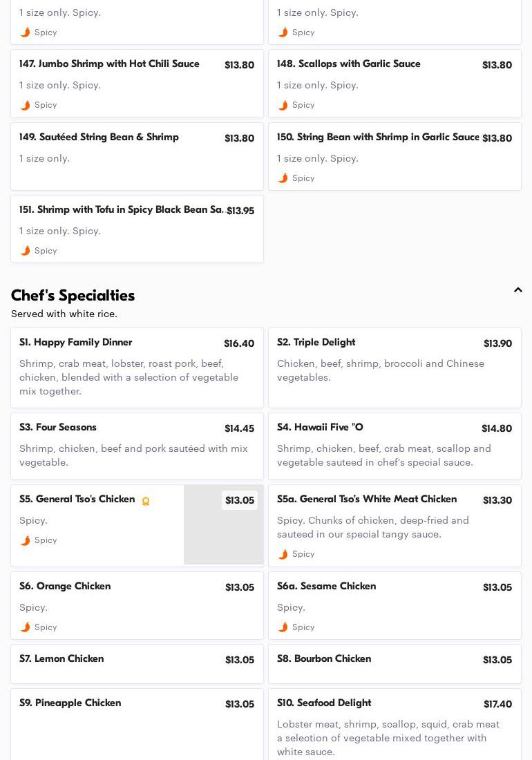Click spicy pepper icon under S6. Orange Chicken

(x=26, y=627)
